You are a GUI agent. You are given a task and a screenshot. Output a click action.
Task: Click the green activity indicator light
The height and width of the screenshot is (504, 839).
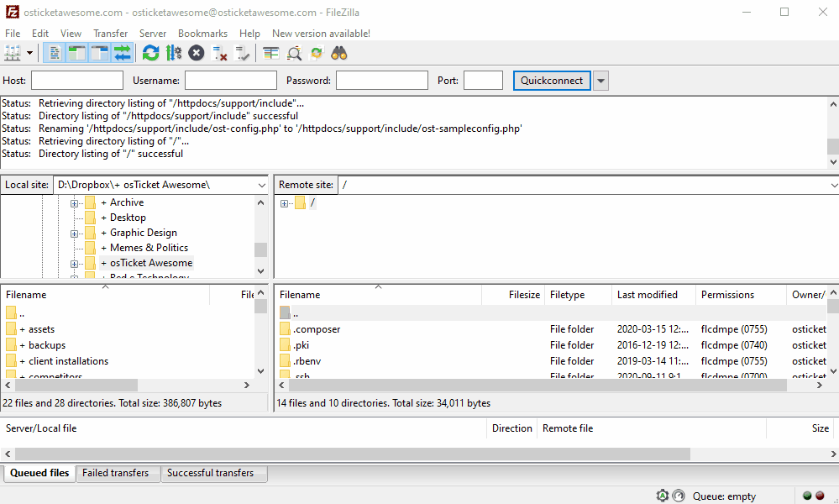click(x=807, y=496)
